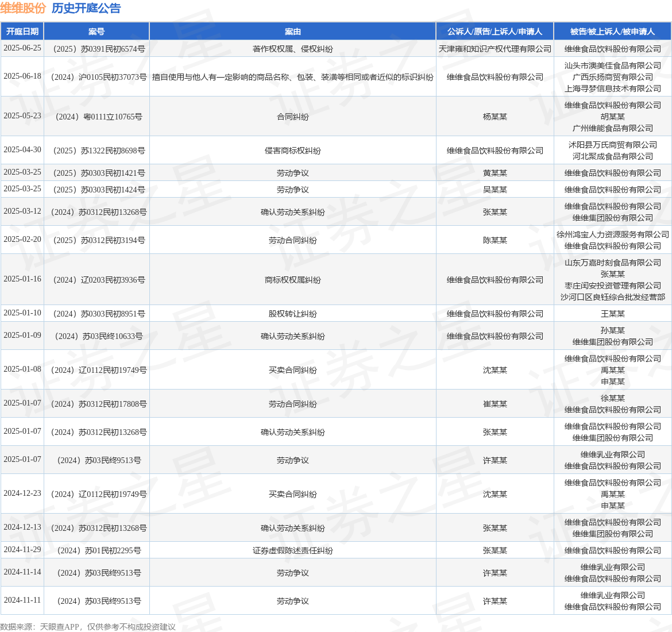Click defendant 广西乐扬商贸有限公司
The image size is (672, 632).
[612, 77]
